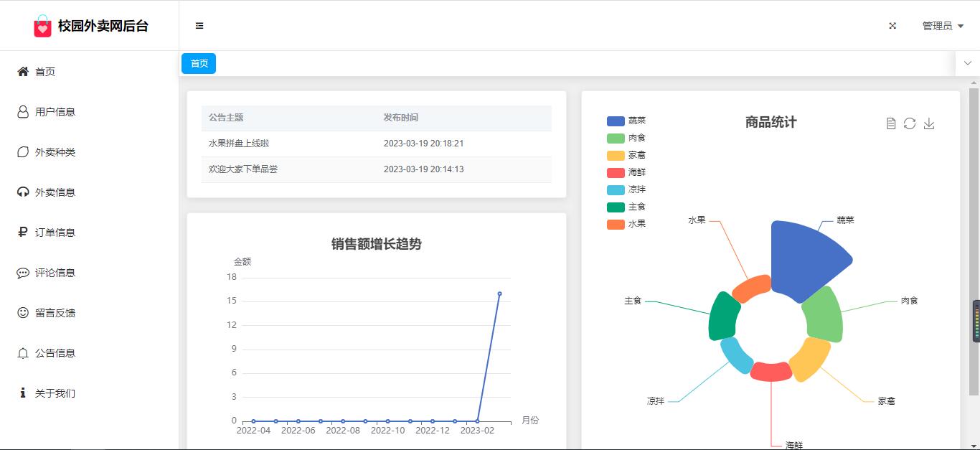The height and width of the screenshot is (450, 980).
Task: Expand the tabs options chevron dropdown
Action: pos(967,63)
